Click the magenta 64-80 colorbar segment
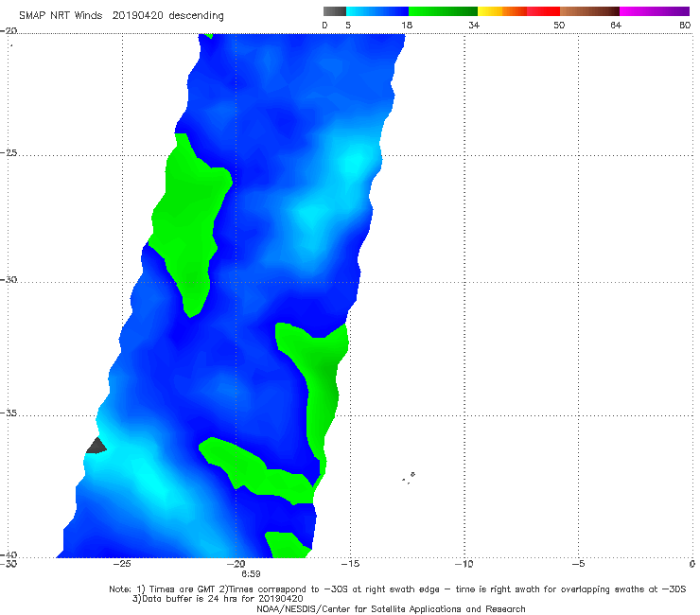The width and height of the screenshot is (700, 615). pyautogui.click(x=655, y=11)
